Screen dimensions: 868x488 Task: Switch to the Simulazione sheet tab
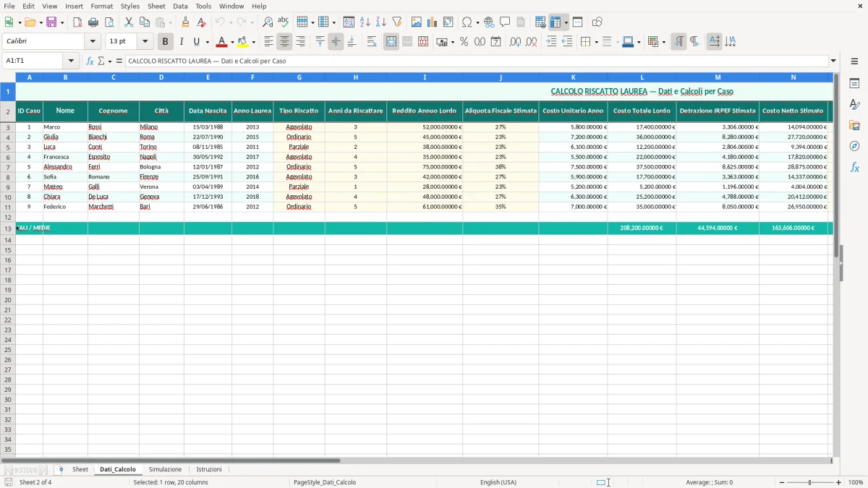(165, 469)
